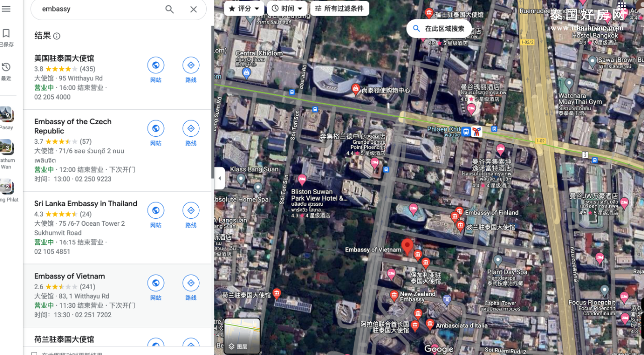Click the 曼谷JW万豪酒店 hotel pin

coord(624,204)
